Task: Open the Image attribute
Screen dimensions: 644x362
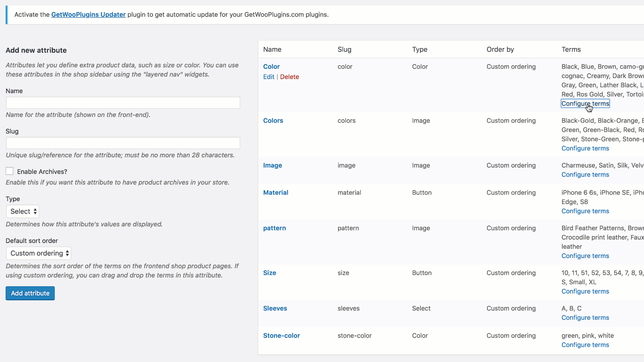Action: (272, 165)
